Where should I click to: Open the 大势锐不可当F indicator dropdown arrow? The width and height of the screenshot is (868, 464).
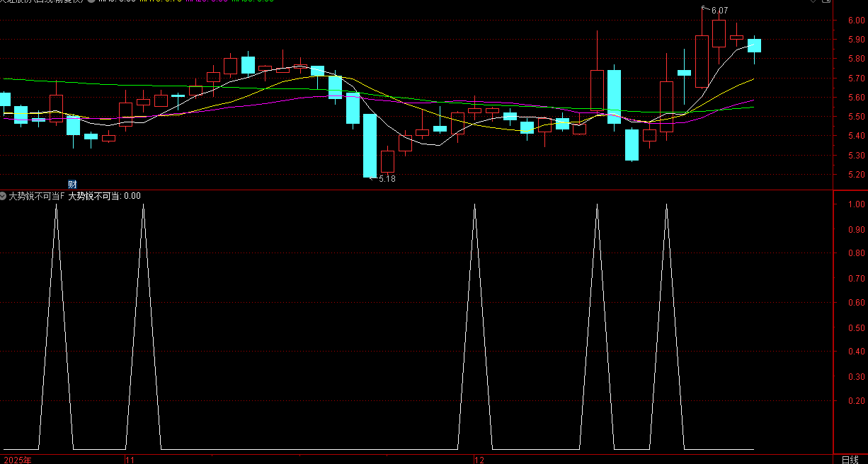(x=4, y=196)
